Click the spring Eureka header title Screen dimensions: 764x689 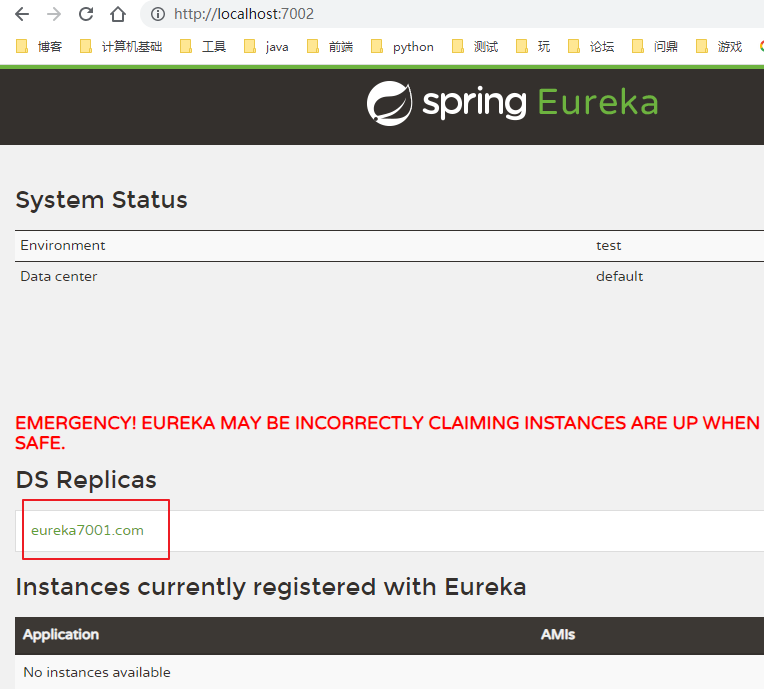pos(540,102)
